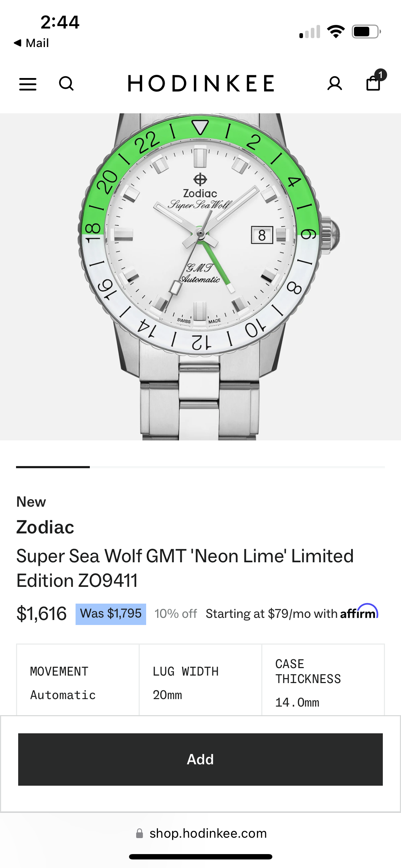Screen dimensions: 401x868
Task: Tap the image gallery progress bar
Action: pos(200,467)
